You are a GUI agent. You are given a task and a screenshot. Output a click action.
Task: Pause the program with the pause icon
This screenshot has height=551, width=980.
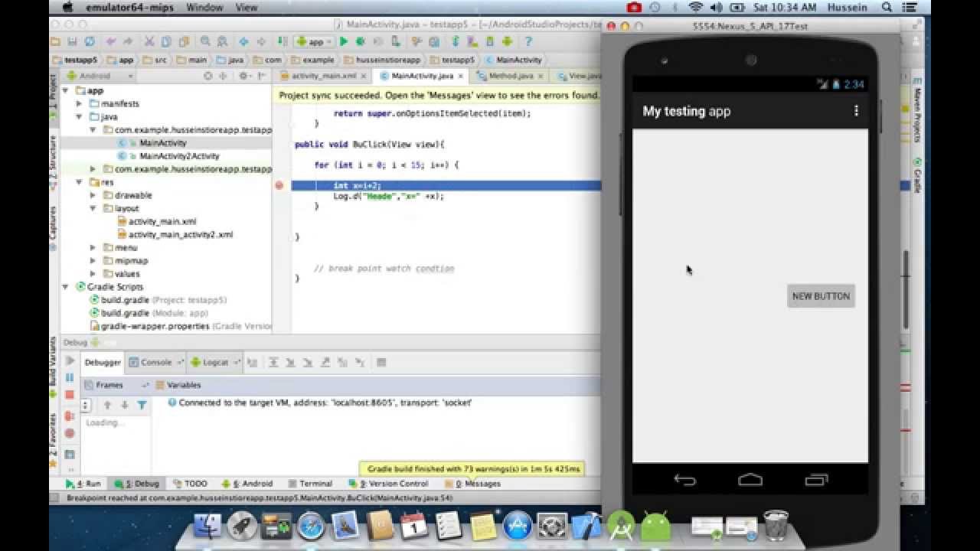coord(70,377)
